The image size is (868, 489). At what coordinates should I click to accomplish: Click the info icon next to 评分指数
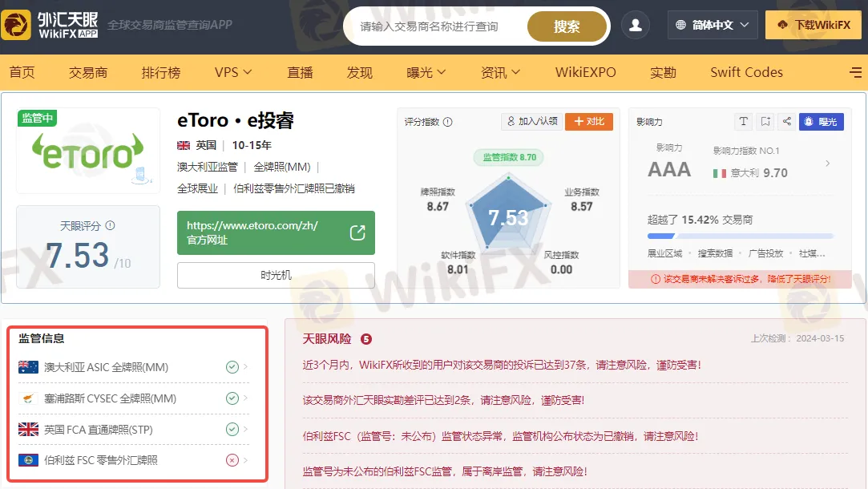coord(448,122)
